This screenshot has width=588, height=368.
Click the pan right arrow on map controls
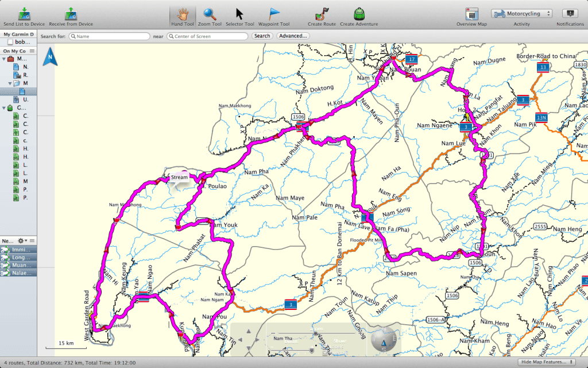tap(257, 340)
